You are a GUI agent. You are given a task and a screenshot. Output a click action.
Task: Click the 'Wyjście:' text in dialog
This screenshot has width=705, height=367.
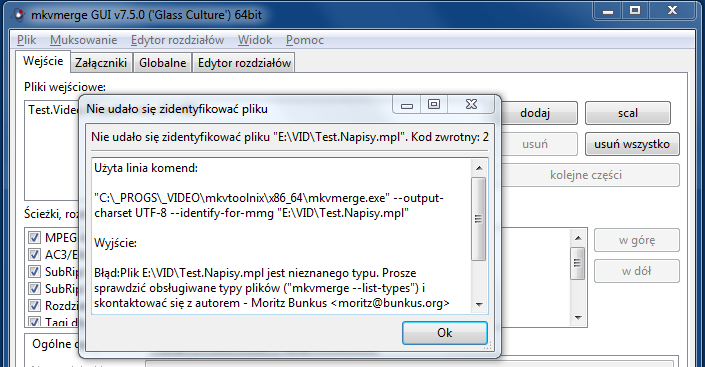115,243
